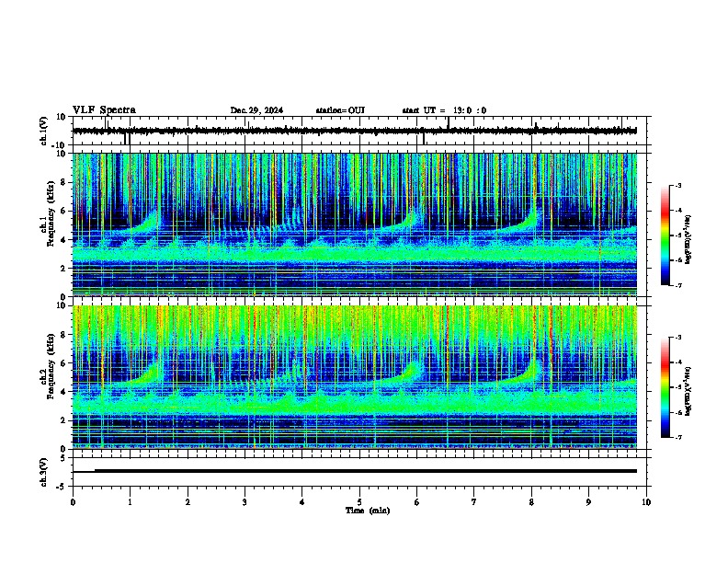Select the "start UT = 13:0 :0" header text
The width and height of the screenshot is (728, 563).
(444, 110)
